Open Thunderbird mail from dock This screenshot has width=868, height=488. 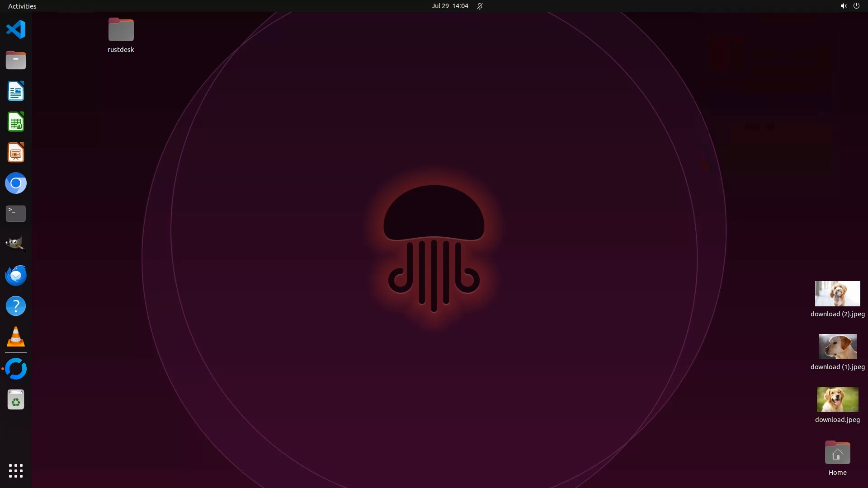pyautogui.click(x=16, y=275)
